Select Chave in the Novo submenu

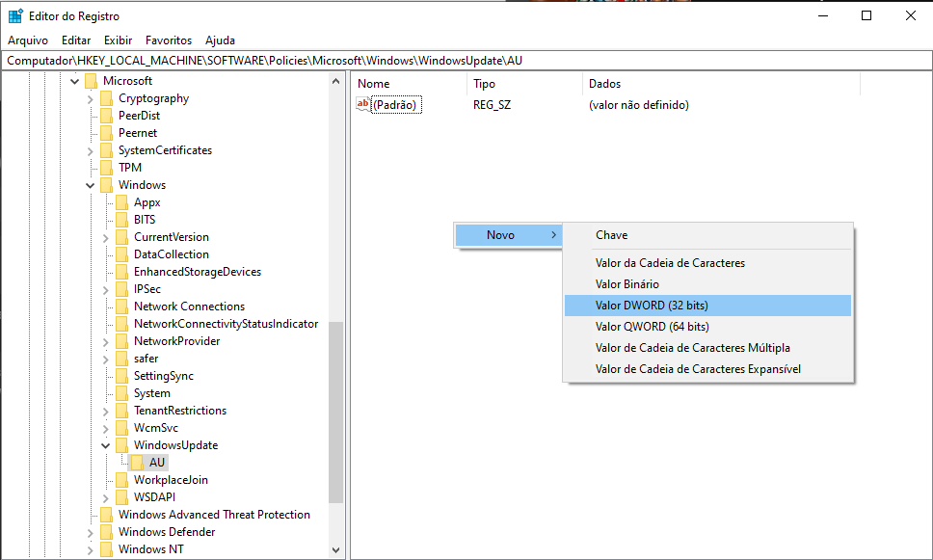[611, 235]
